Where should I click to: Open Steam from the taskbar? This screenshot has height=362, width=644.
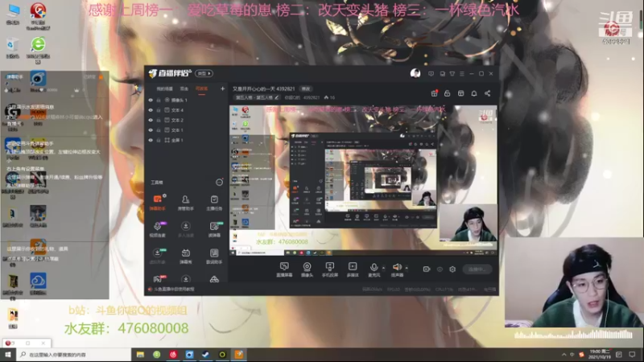[x=206, y=354]
